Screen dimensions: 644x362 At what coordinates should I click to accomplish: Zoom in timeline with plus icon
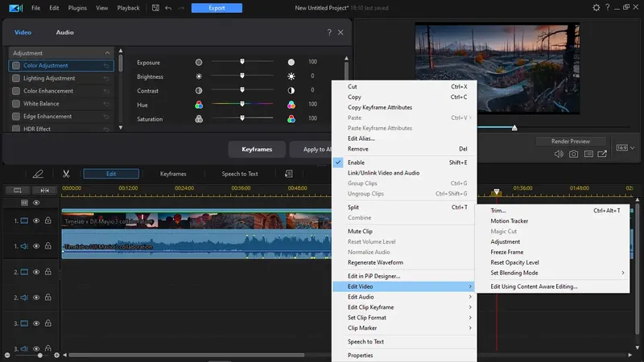pyautogui.click(x=56, y=355)
